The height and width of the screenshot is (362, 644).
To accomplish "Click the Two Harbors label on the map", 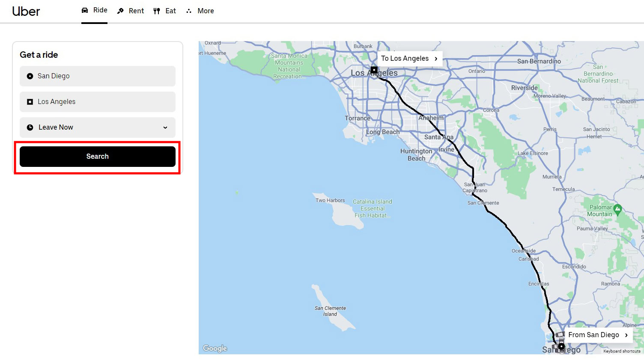I will click(330, 200).
